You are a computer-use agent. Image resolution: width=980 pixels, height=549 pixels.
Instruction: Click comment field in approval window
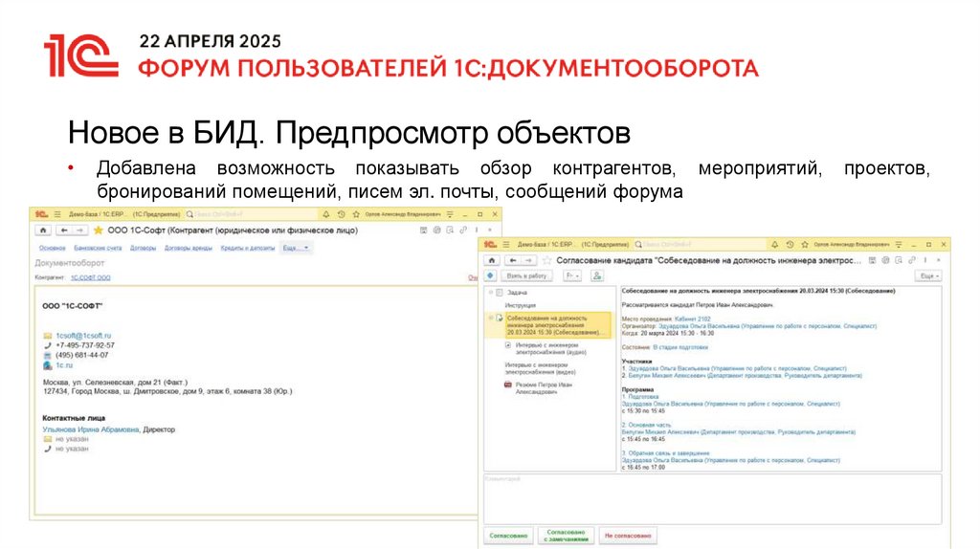coord(712,499)
